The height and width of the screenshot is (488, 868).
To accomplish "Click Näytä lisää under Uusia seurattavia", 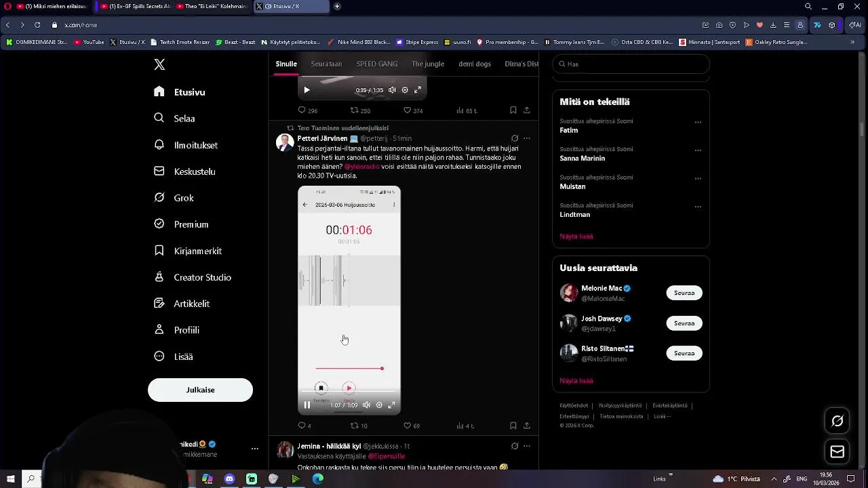I will coord(576,381).
